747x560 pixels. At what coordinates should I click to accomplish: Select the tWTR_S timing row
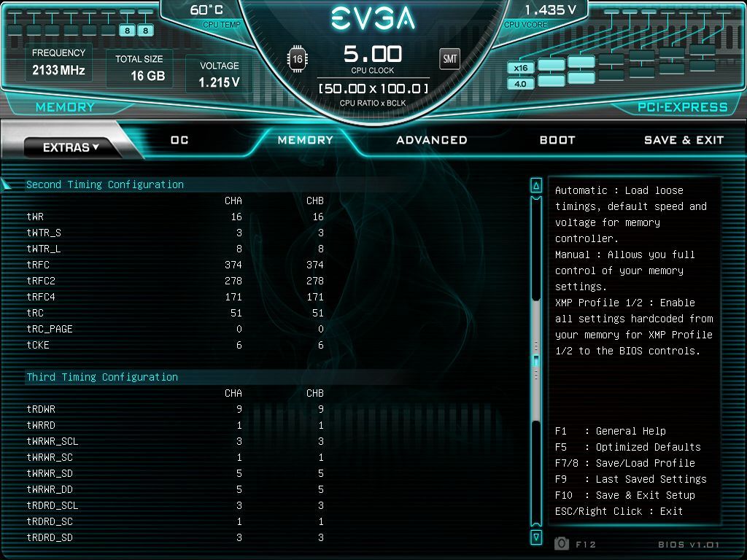pyautogui.click(x=175, y=233)
